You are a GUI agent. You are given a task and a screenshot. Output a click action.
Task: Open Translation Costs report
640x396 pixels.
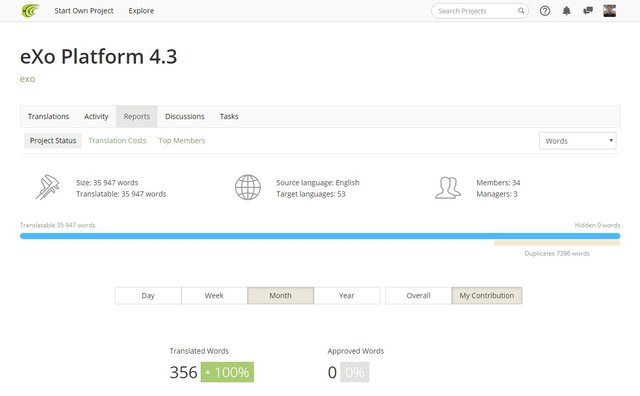pyautogui.click(x=117, y=140)
